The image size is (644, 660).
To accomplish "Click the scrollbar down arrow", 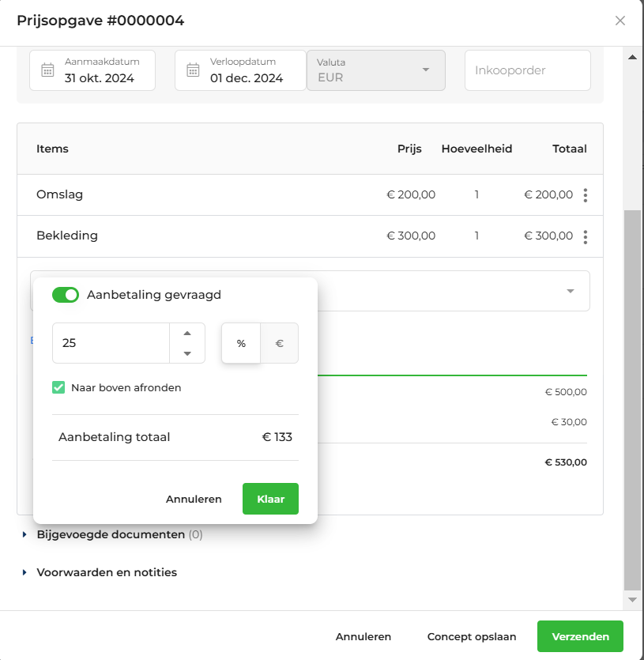I will (632, 600).
